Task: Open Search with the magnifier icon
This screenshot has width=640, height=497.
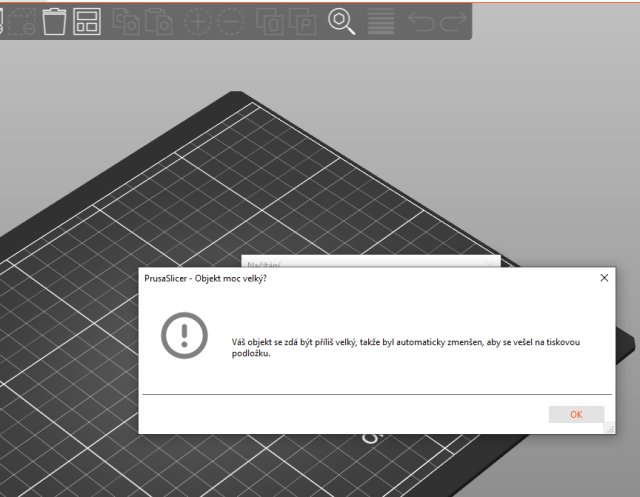Action: click(x=342, y=22)
